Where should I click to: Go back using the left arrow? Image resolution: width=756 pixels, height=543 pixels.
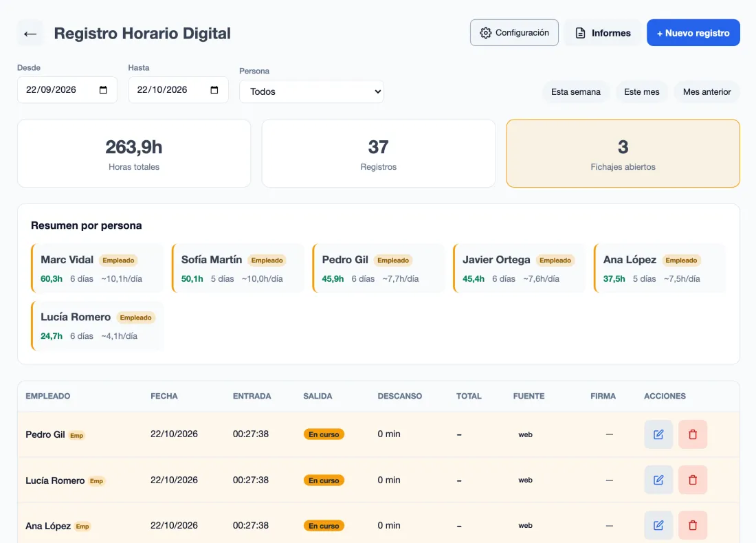(x=30, y=33)
